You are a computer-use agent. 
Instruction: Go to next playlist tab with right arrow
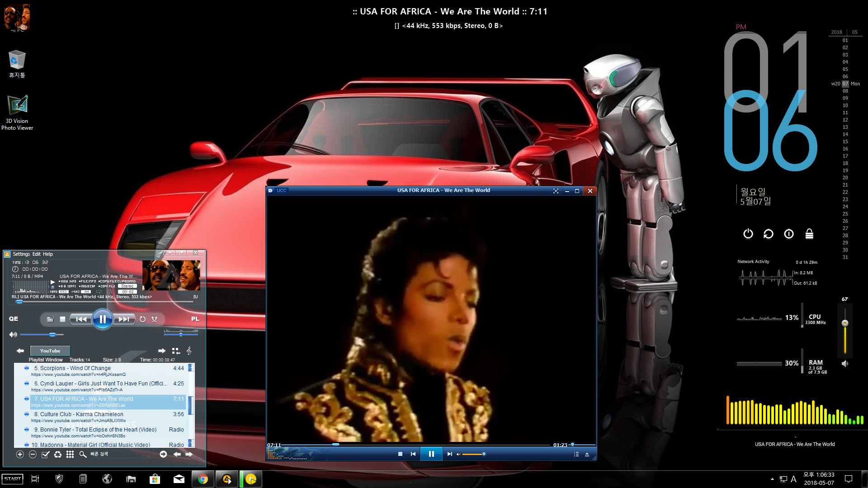[x=162, y=351]
